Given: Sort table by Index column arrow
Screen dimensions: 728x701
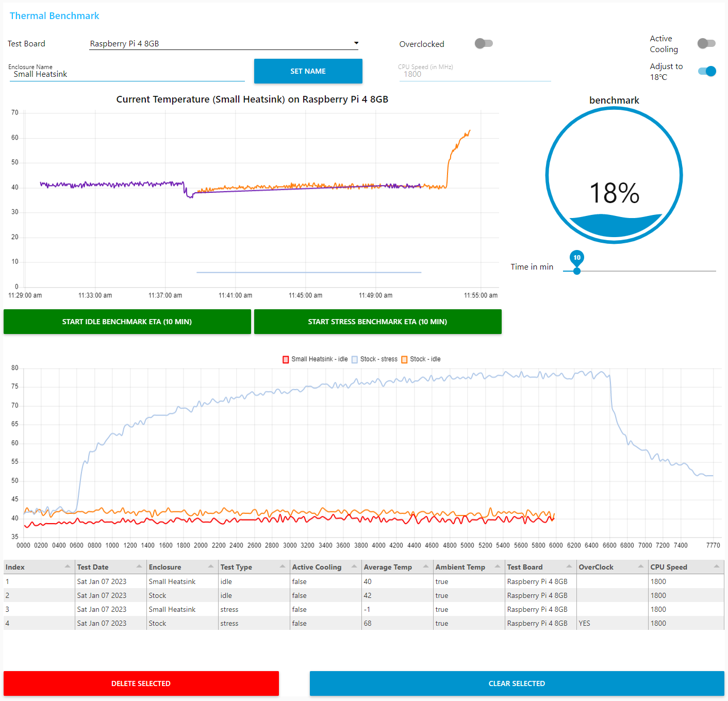Looking at the screenshot, I should pos(68,566).
